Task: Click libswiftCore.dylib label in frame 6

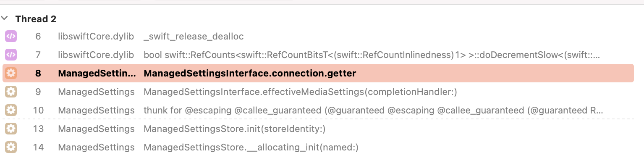Action: [x=96, y=37]
